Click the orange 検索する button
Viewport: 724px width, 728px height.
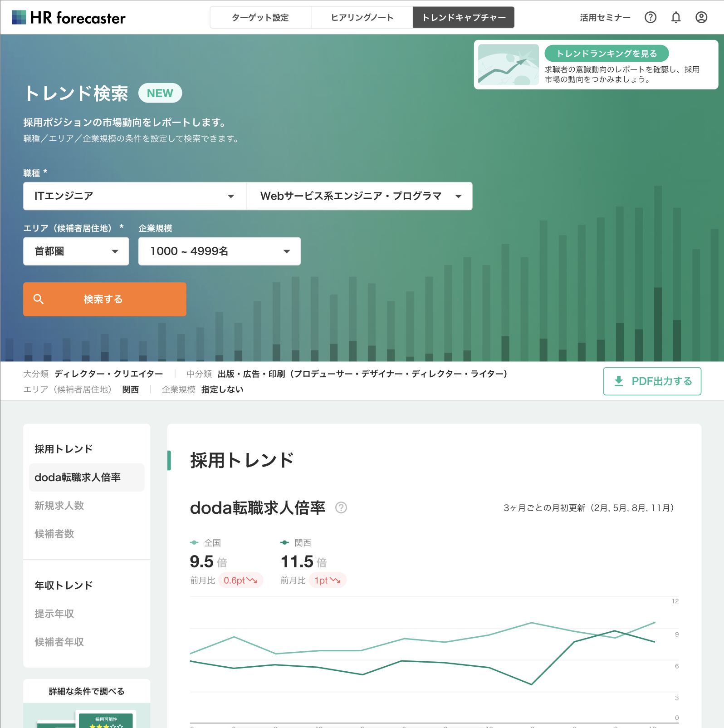tap(105, 299)
